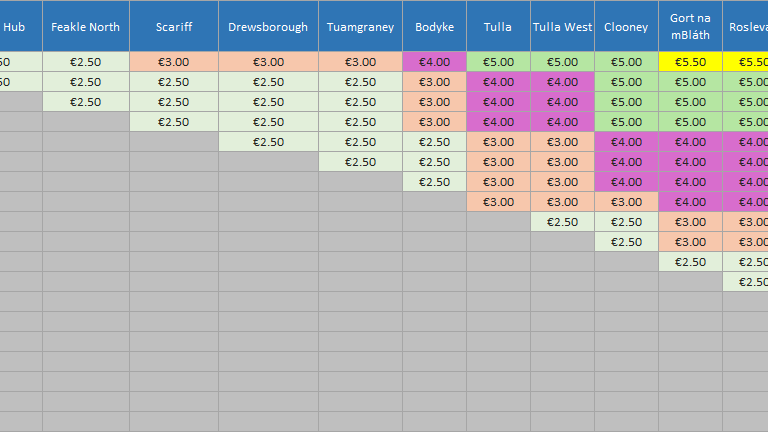Select the Gort na mBláth header
Viewport: 768px width, 432px height.
pyautogui.click(x=690, y=26)
